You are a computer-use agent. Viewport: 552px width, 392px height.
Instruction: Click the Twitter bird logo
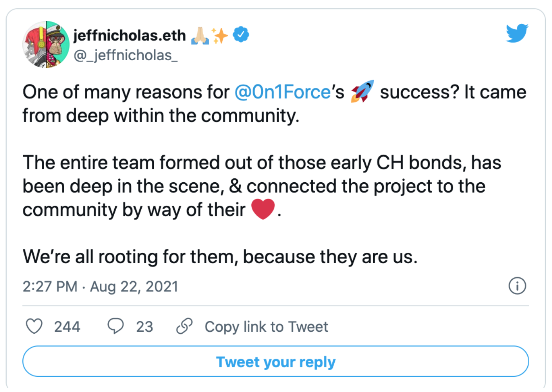517,33
